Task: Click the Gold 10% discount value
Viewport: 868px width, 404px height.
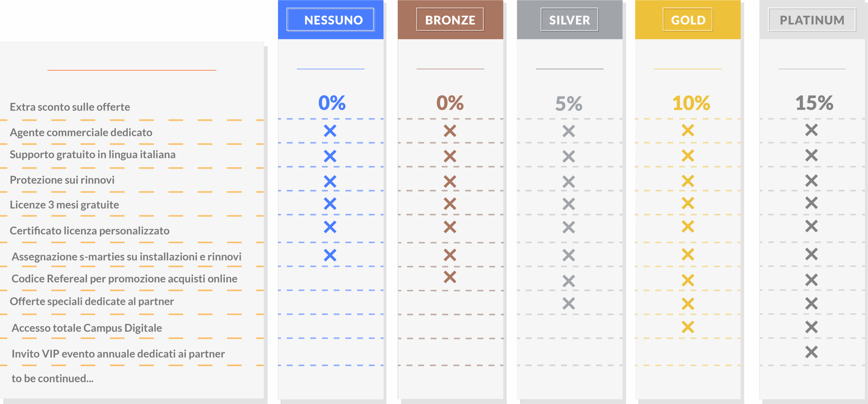Action: coord(691,103)
